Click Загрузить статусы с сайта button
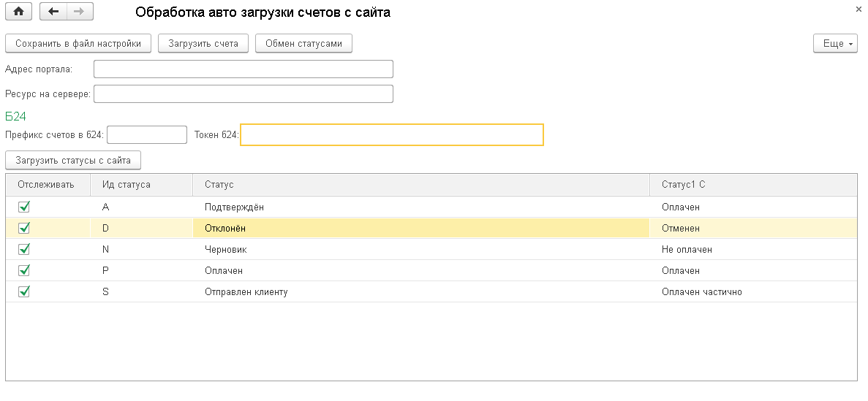This screenshot has height=401, width=868. [x=73, y=161]
